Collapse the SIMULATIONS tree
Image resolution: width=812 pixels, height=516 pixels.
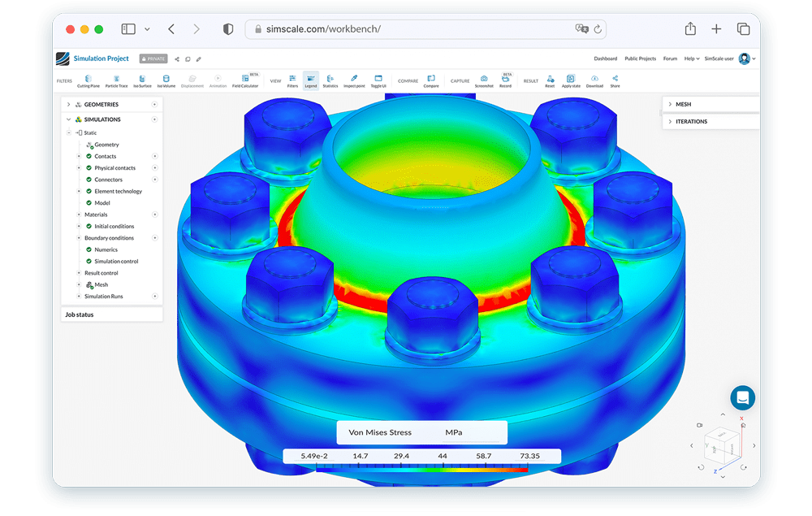coord(68,119)
